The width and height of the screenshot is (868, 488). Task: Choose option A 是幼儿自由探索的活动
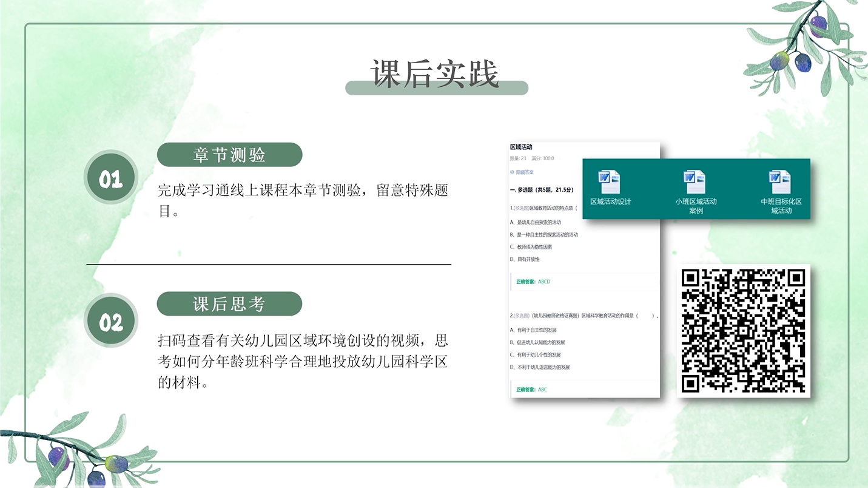[537, 222]
